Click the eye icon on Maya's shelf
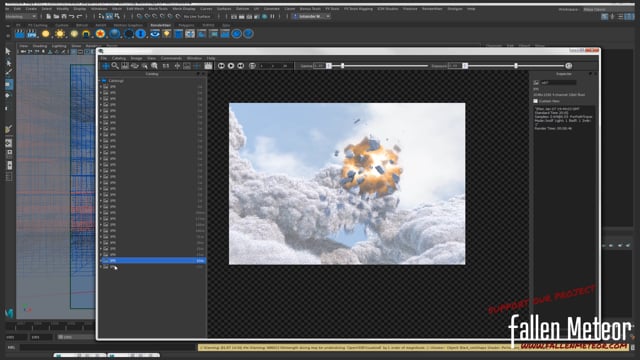The height and width of the screenshot is (360, 640). [155, 34]
